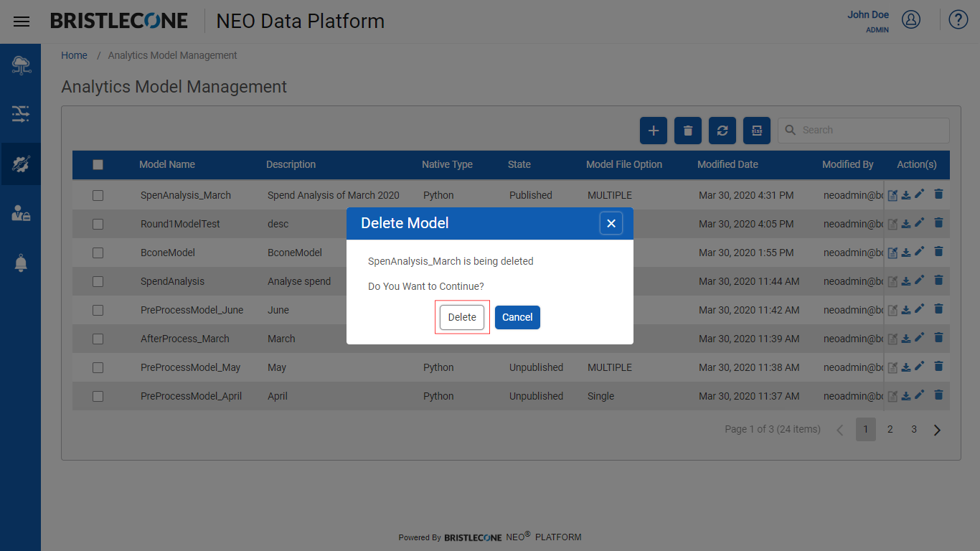Click the "Analyse spend" description cell
Screen dimensions: 980x551
coord(299,281)
